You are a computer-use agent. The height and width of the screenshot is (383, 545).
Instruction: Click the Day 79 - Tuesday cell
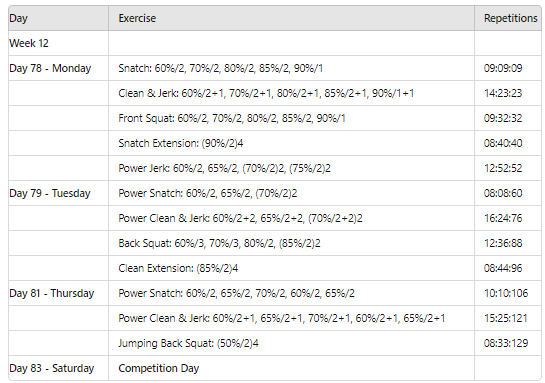pyautogui.click(x=58, y=193)
